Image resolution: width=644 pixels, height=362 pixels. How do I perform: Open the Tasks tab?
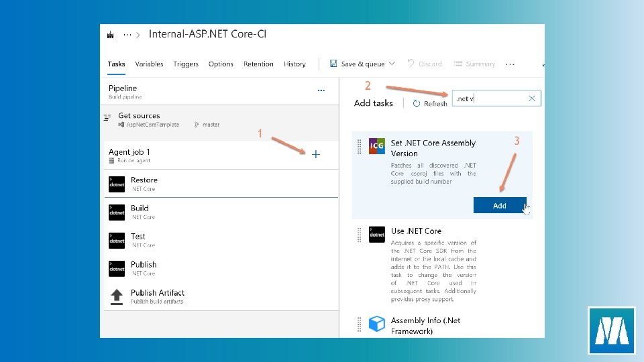pyautogui.click(x=116, y=64)
